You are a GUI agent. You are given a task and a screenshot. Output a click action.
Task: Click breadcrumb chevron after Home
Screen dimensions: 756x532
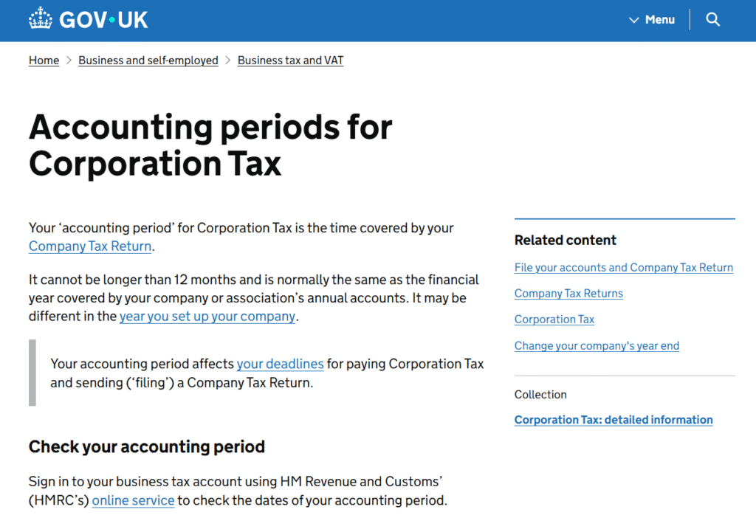tap(69, 61)
